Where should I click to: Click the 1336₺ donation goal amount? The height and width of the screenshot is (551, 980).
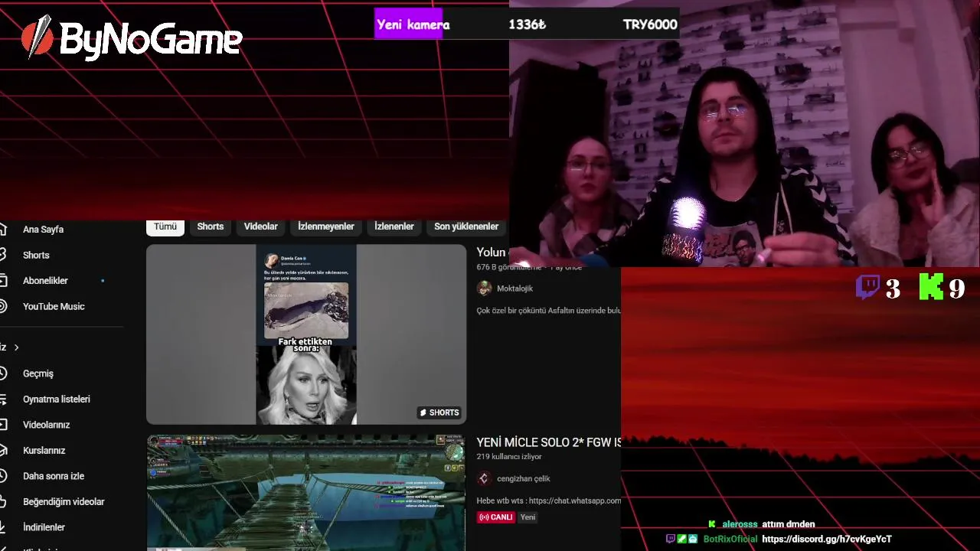[527, 24]
